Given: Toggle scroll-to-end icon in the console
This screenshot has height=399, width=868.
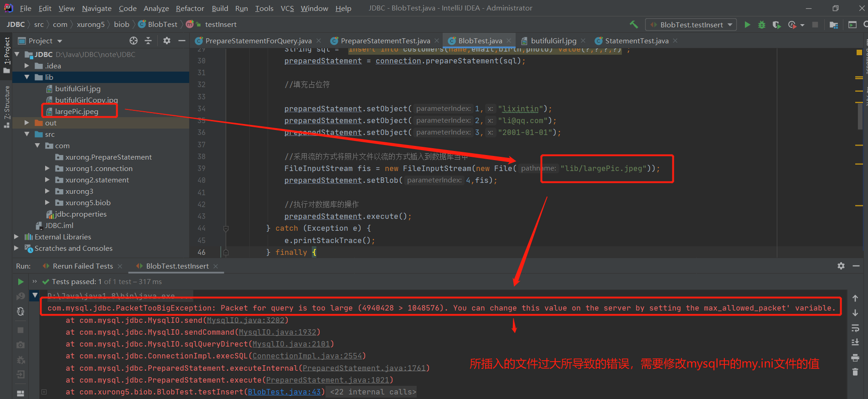Looking at the screenshot, I should pyautogui.click(x=855, y=342).
